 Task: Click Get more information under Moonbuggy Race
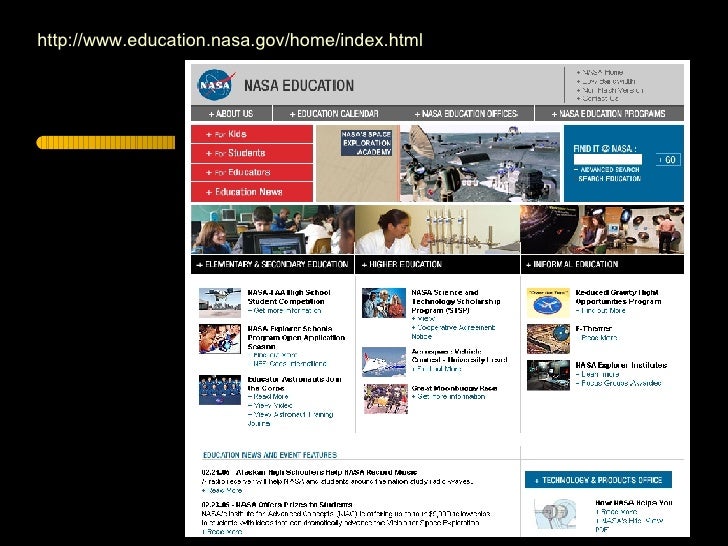click(x=448, y=397)
